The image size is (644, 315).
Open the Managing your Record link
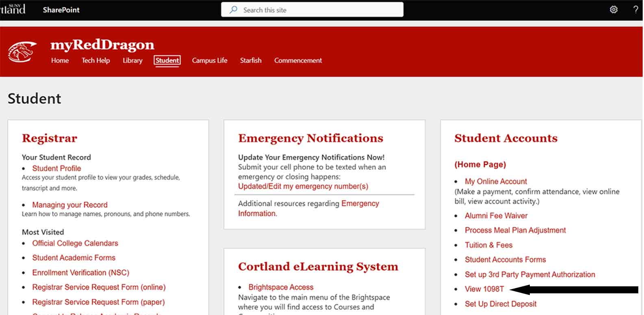click(x=70, y=205)
